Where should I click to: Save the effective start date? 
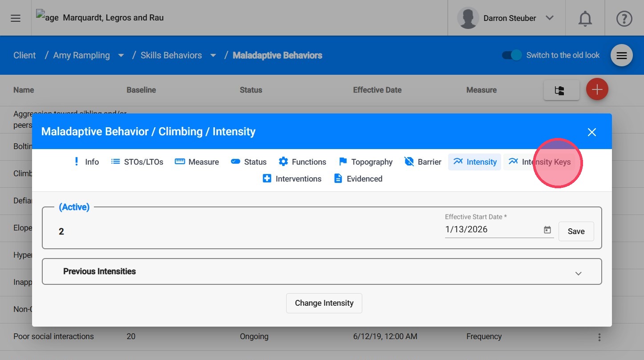(576, 231)
